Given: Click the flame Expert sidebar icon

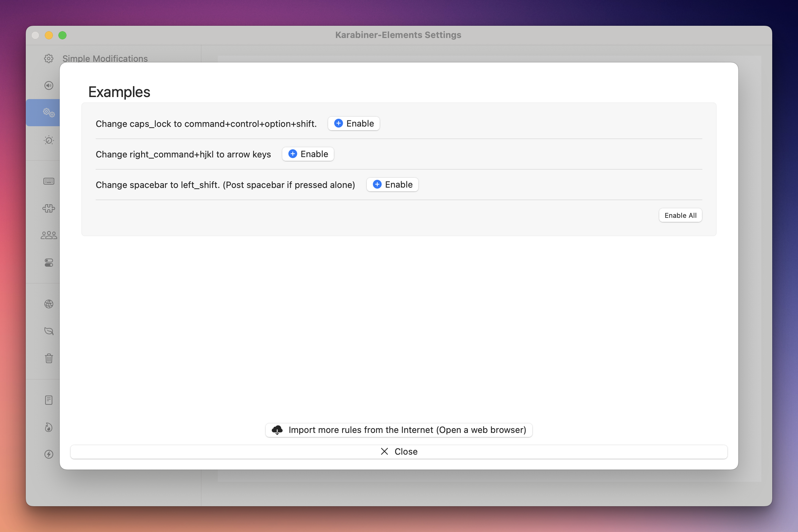Looking at the screenshot, I should pyautogui.click(x=49, y=427).
